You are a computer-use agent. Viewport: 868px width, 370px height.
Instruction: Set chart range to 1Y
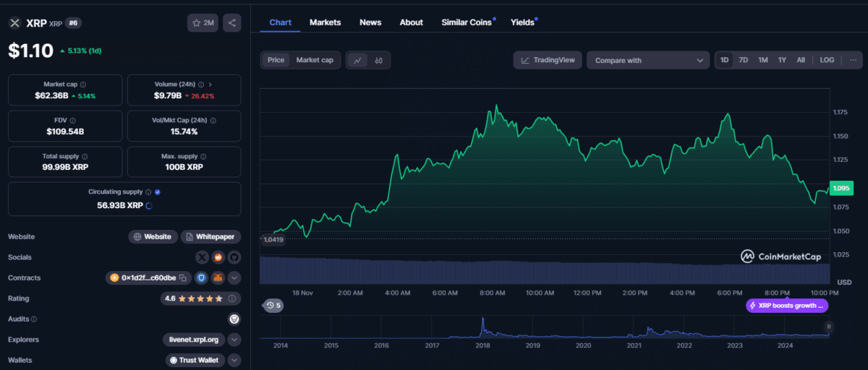pos(782,60)
